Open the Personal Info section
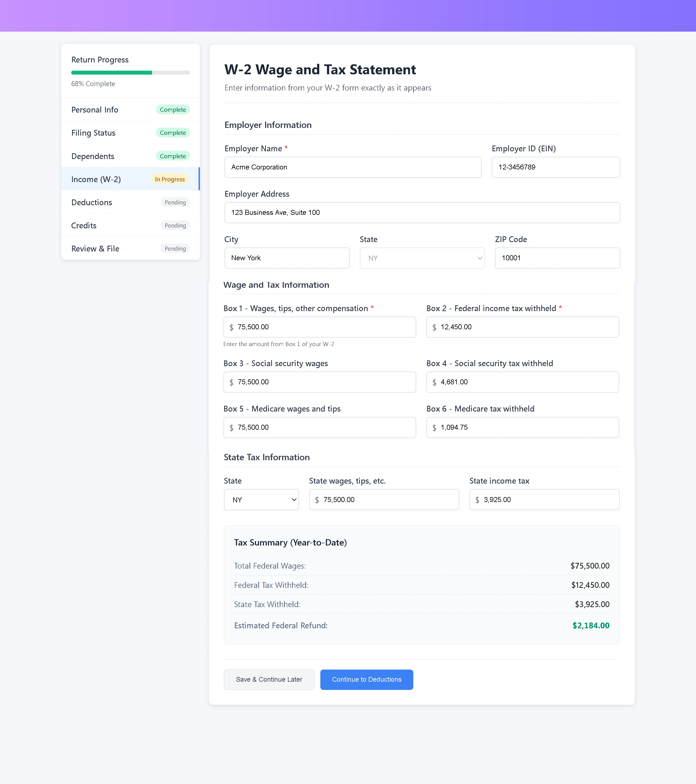 (130, 110)
